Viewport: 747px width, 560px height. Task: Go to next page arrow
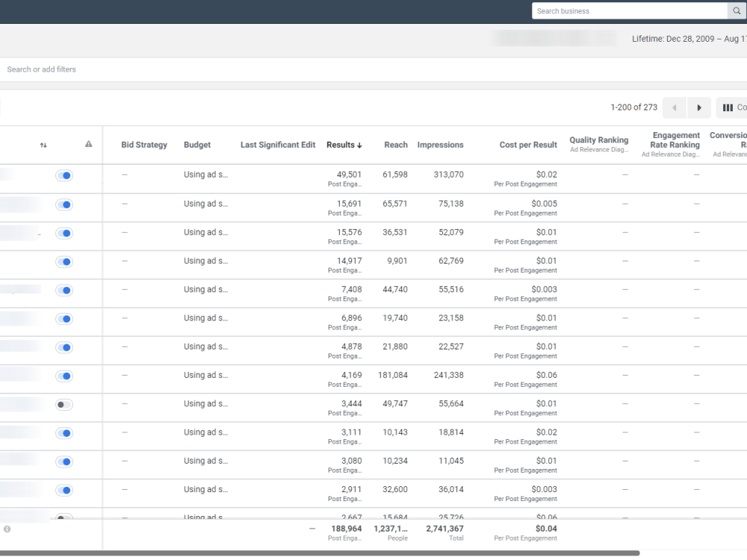699,108
